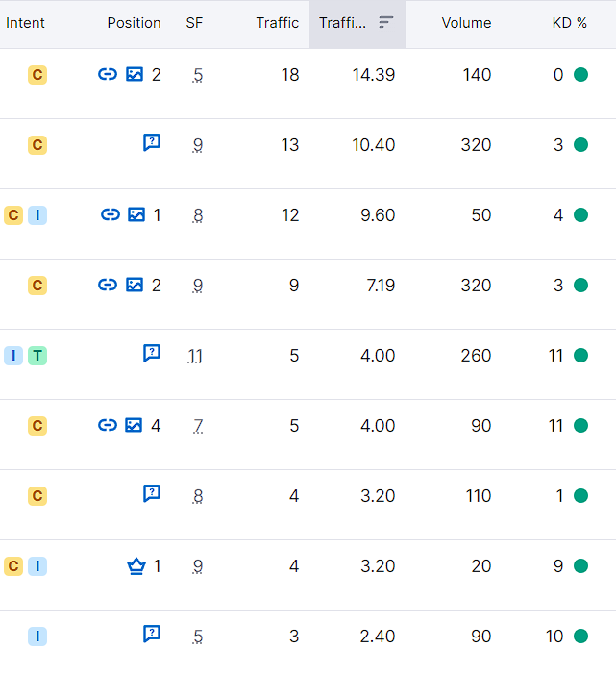Click SF value 5 in first row
The image size is (616, 674).
click(x=197, y=75)
